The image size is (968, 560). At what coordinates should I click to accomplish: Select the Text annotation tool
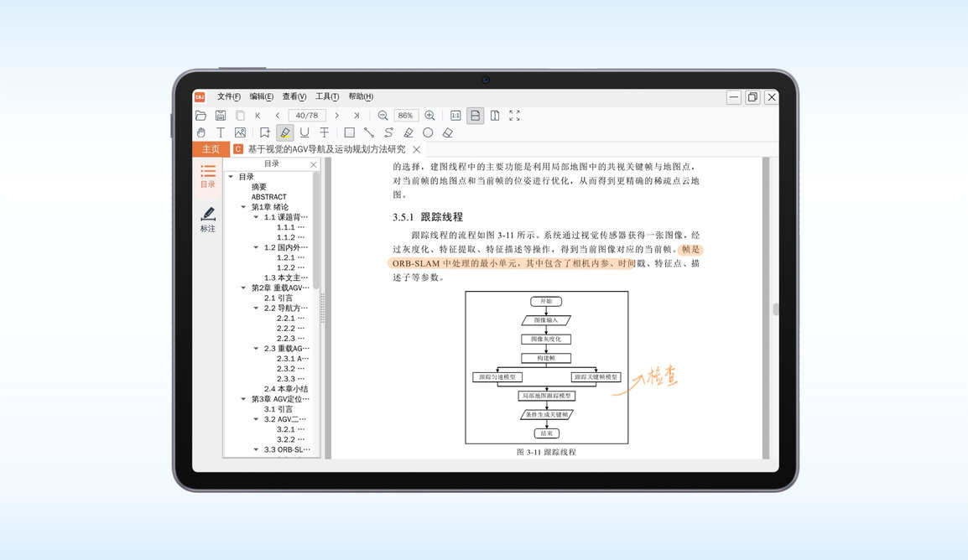221,132
